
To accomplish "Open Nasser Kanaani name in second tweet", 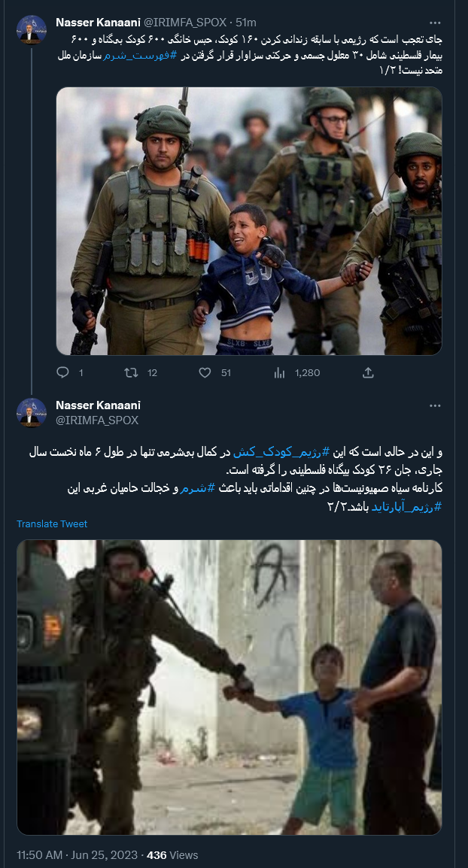I will [x=98, y=405].
